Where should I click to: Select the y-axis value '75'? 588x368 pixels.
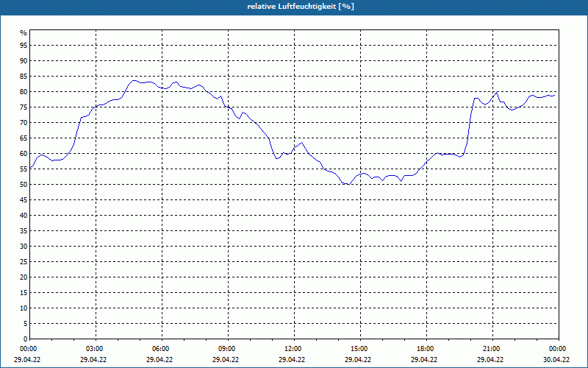coord(24,107)
